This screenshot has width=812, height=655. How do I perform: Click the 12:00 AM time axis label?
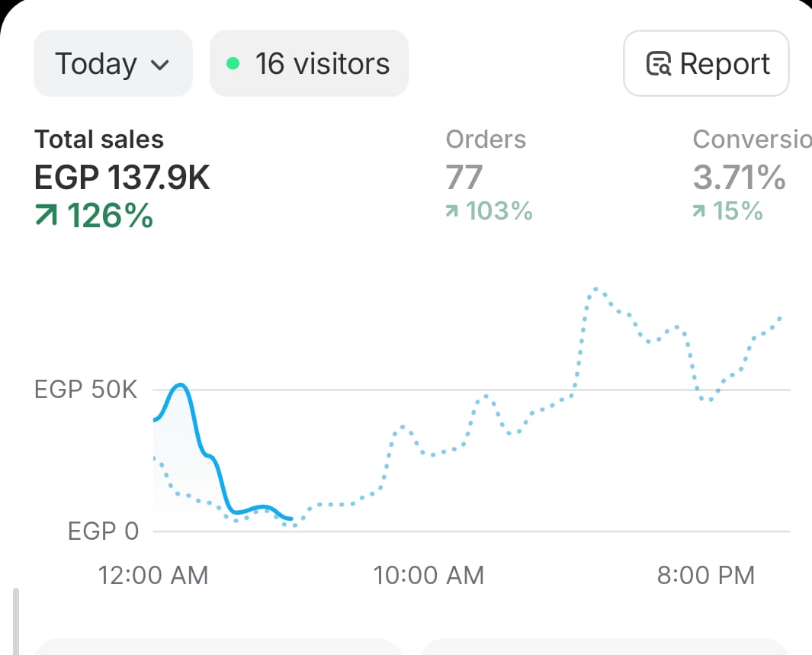153,575
